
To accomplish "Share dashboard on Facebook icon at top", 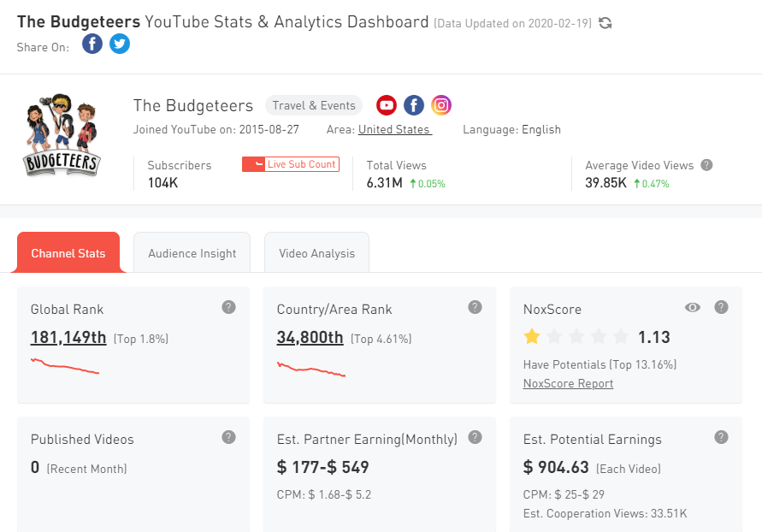I will point(92,44).
